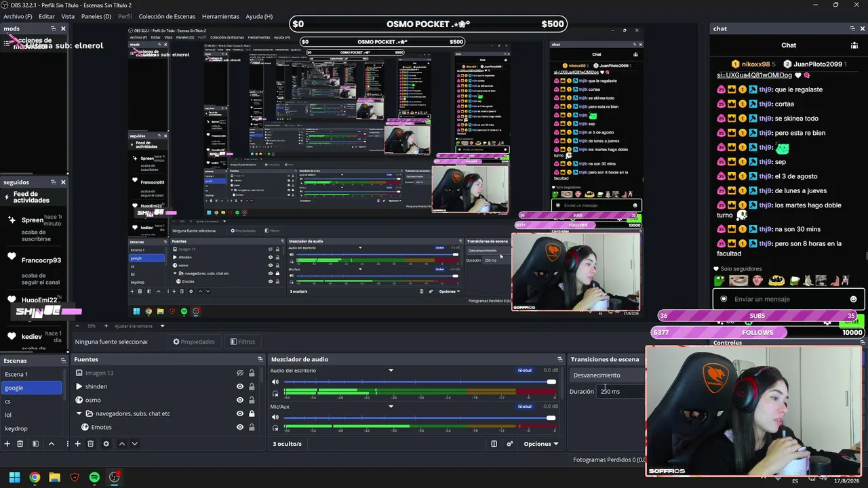Screen dimensions: 868x488
Task: Open scene filters icon in Escenas toolbar
Action: [x=35, y=444]
